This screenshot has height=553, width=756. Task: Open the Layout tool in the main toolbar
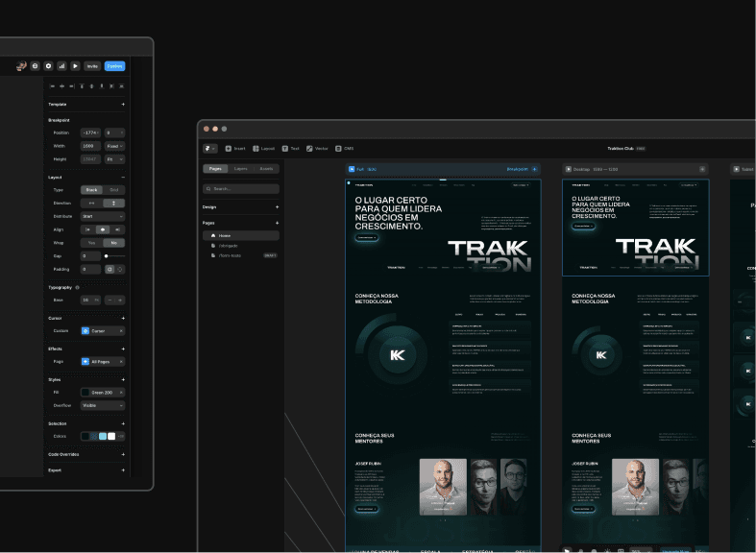264,149
